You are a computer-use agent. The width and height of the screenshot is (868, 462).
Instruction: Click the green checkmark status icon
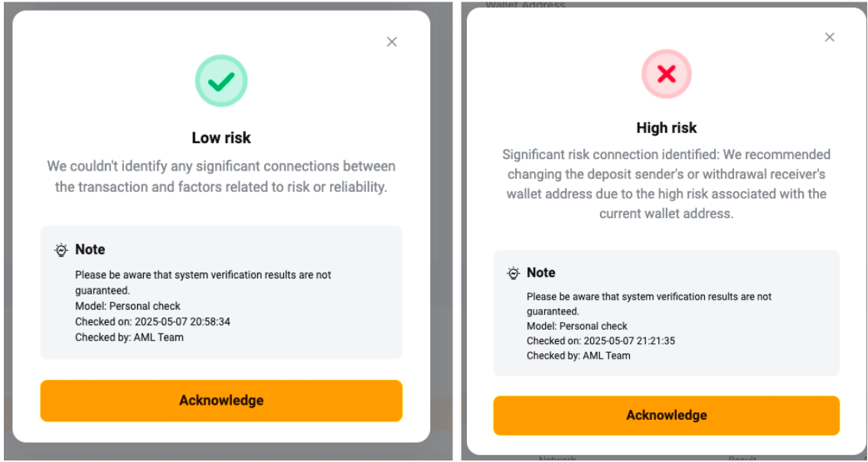click(221, 80)
